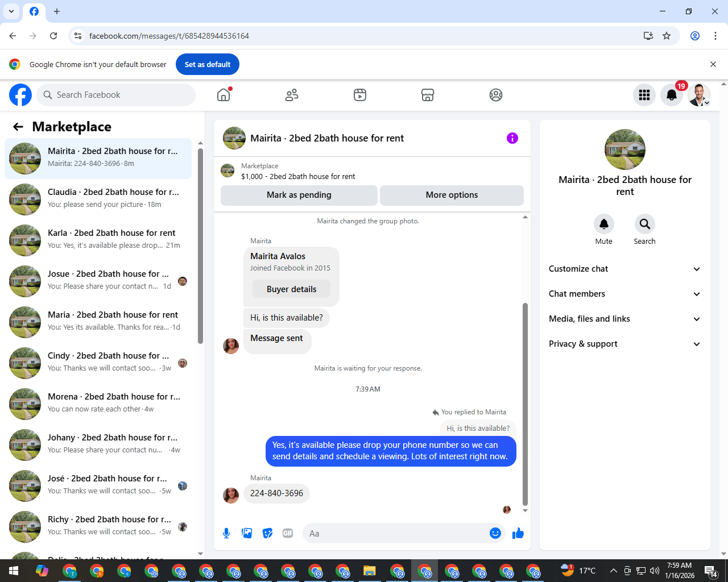The width and height of the screenshot is (728, 582).
Task: Attach a photo using the image icon
Action: click(x=247, y=533)
